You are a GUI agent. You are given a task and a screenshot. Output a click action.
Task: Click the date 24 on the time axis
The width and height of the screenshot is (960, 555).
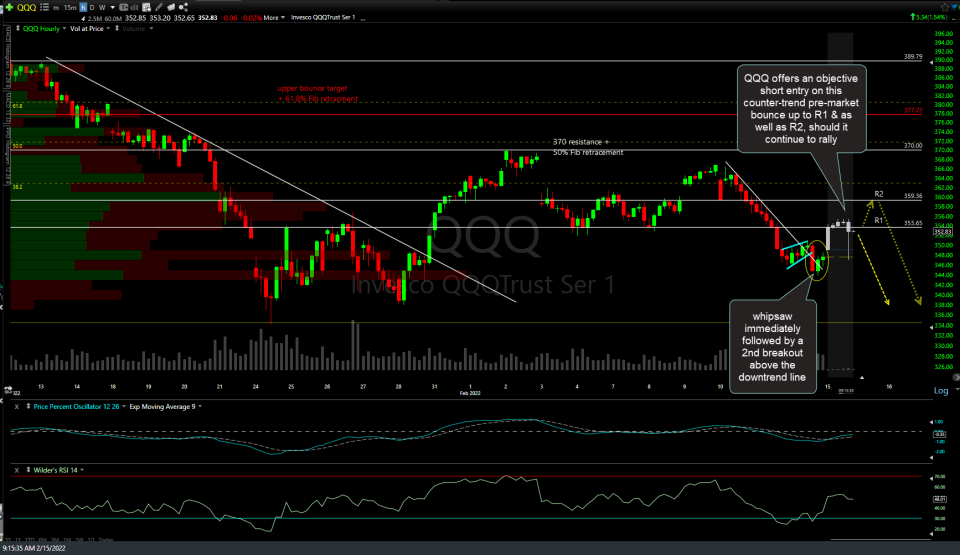point(256,387)
